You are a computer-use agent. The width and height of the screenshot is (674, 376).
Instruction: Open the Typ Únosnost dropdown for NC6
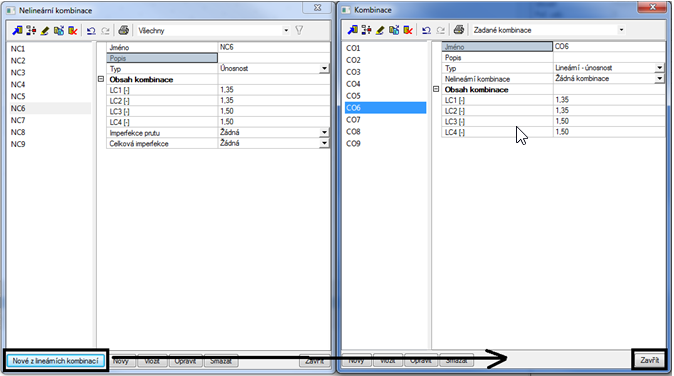[x=325, y=68]
